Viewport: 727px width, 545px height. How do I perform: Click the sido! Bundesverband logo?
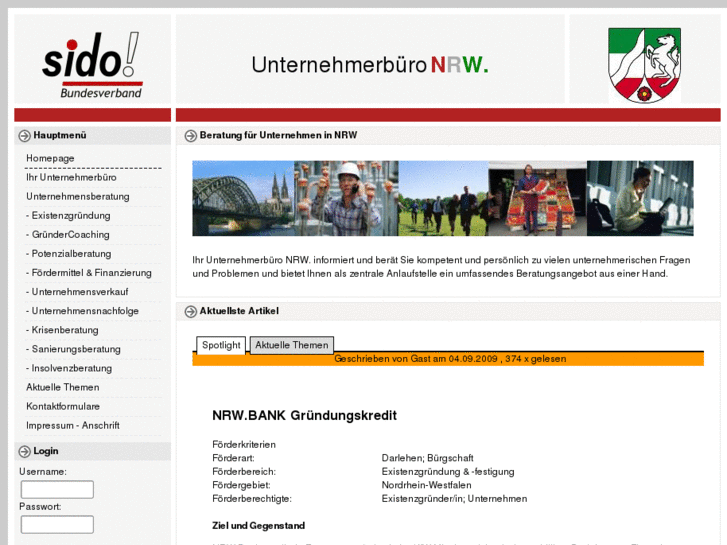pos(93,64)
